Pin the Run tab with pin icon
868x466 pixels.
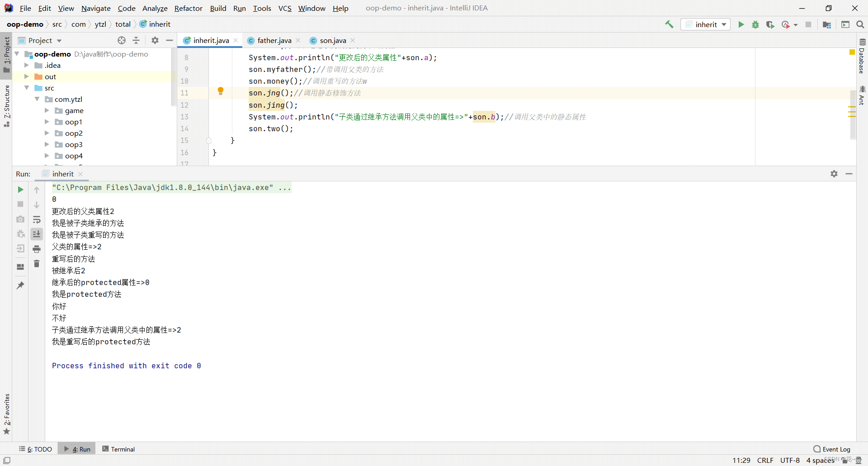20,285
